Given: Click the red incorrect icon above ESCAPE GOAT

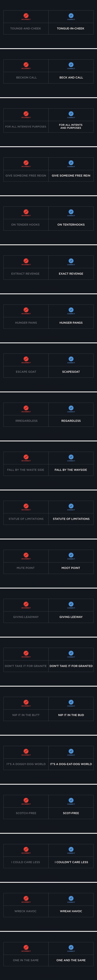Looking at the screenshot, I should pyautogui.click(x=26, y=359).
